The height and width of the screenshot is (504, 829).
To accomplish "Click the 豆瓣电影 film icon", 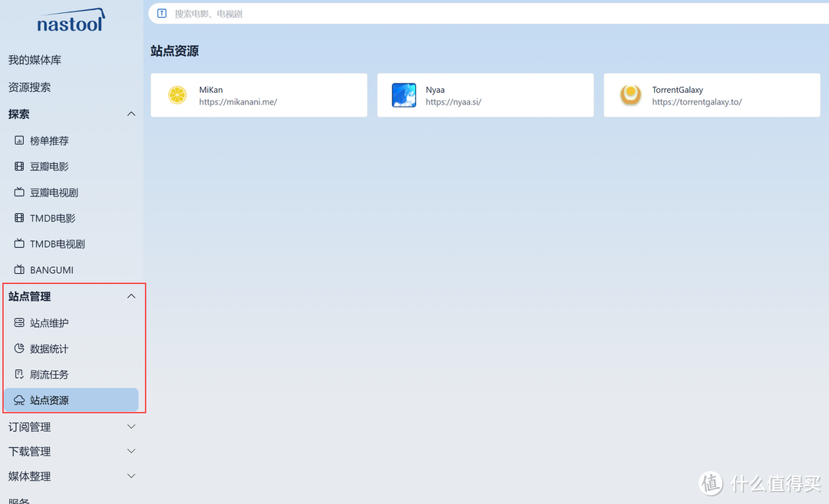I will pyautogui.click(x=19, y=166).
